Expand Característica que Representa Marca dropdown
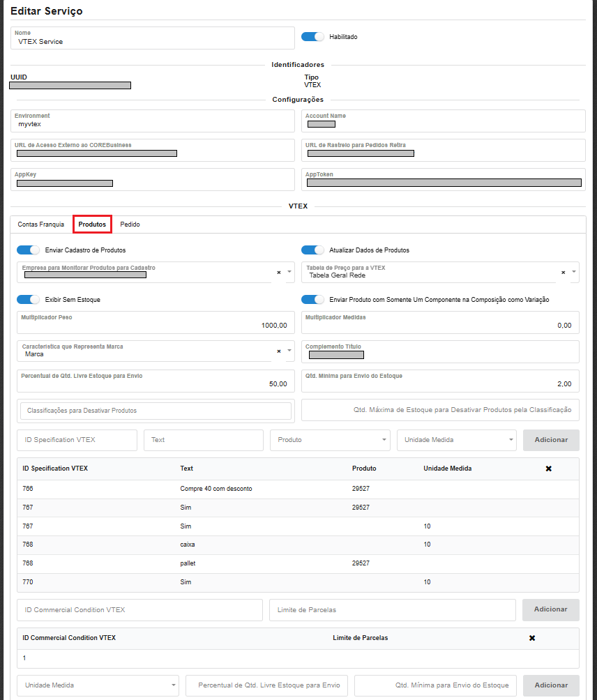This screenshot has width=597, height=700. click(289, 351)
